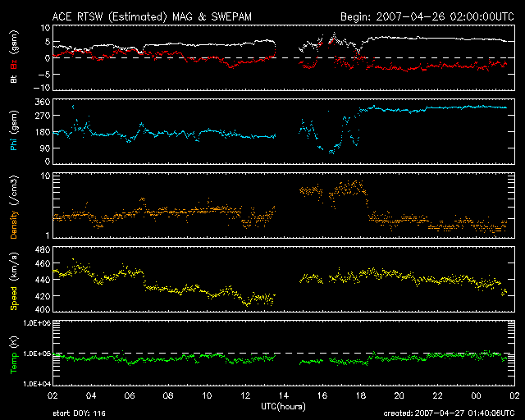Click the '22' hour label on time axis
Image resolution: width=525 pixels, height=420 pixels.
[437, 395]
